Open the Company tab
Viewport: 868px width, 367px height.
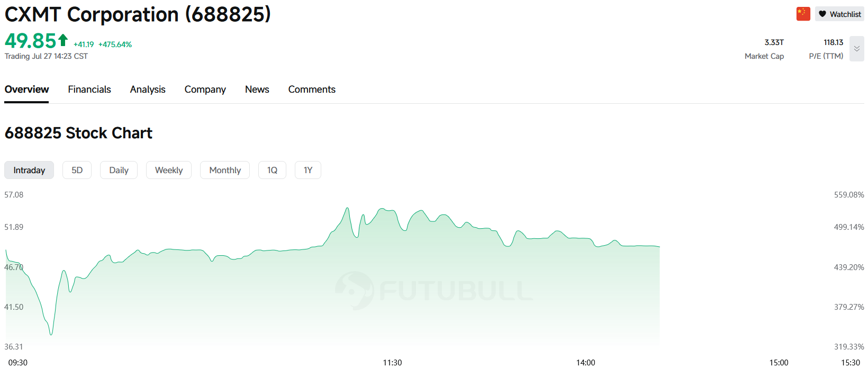(205, 89)
